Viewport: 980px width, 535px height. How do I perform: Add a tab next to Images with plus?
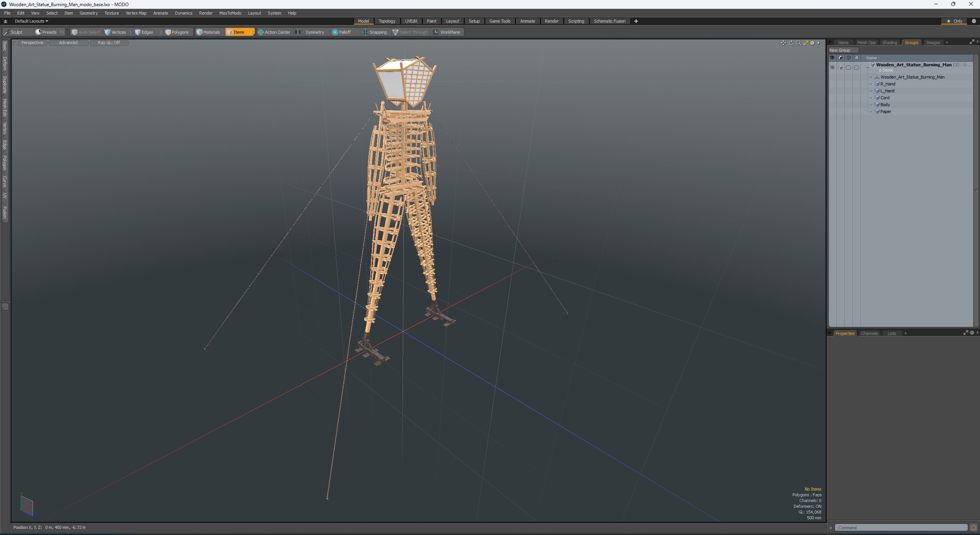pos(947,43)
